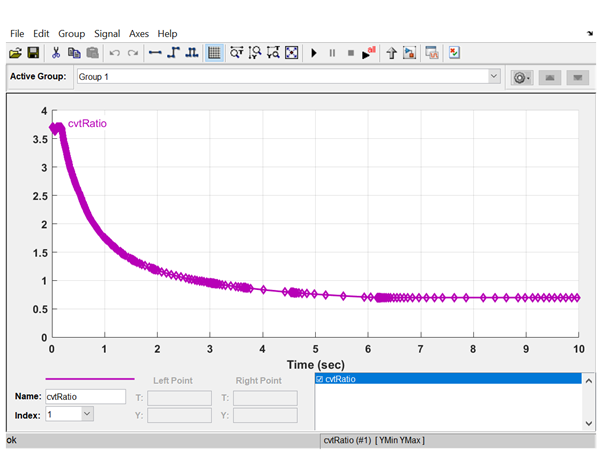Add a step signal from toolbar
The width and height of the screenshot is (602, 455).
click(x=173, y=53)
